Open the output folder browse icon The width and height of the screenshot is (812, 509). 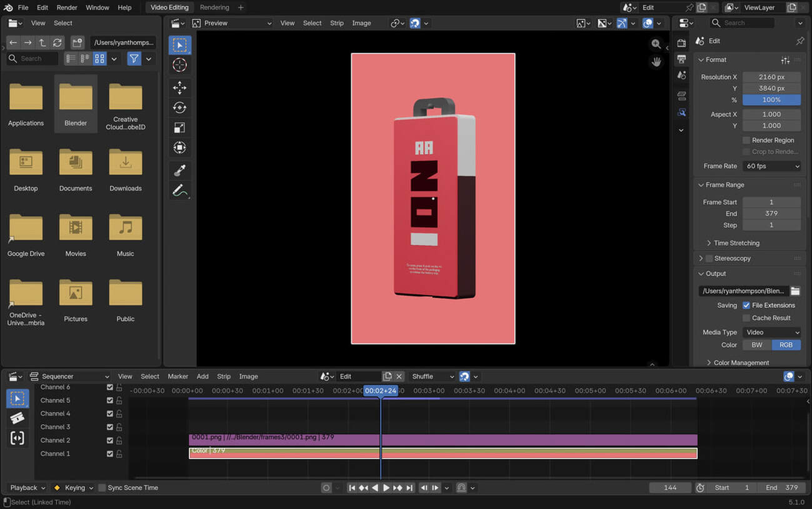795,291
